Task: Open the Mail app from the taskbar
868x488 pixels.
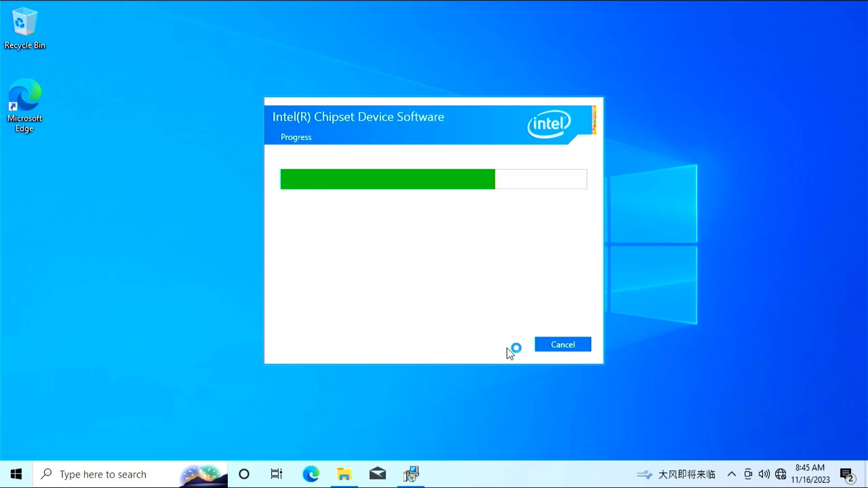Action: click(x=377, y=474)
